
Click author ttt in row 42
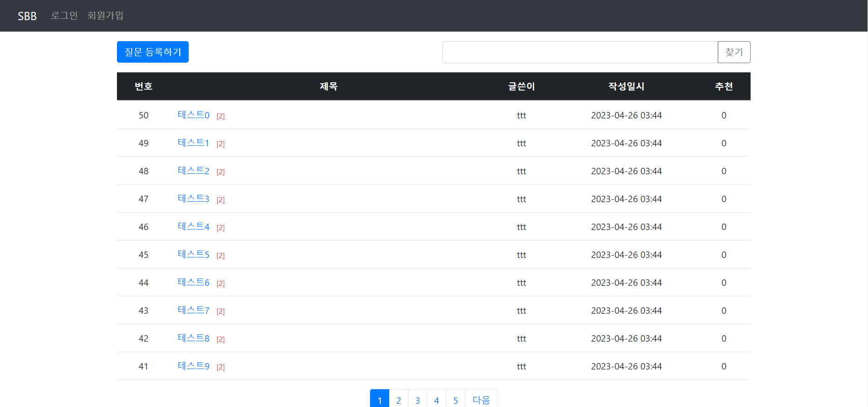tap(521, 338)
